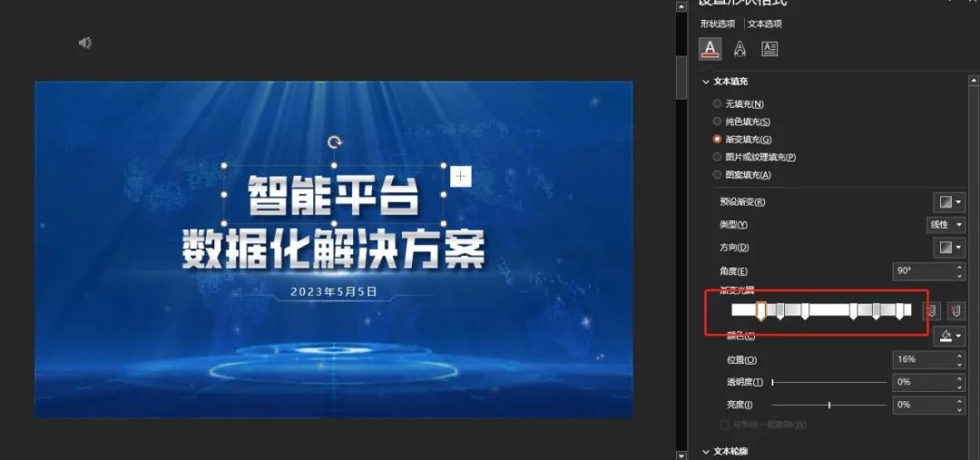Click the format panel scroll-up arrow

pos(973,80)
